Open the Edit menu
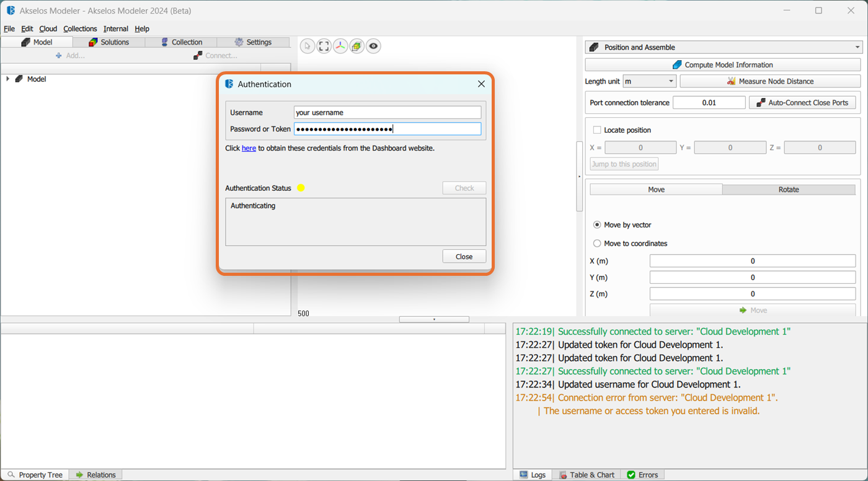The width and height of the screenshot is (868, 481). 27,29
